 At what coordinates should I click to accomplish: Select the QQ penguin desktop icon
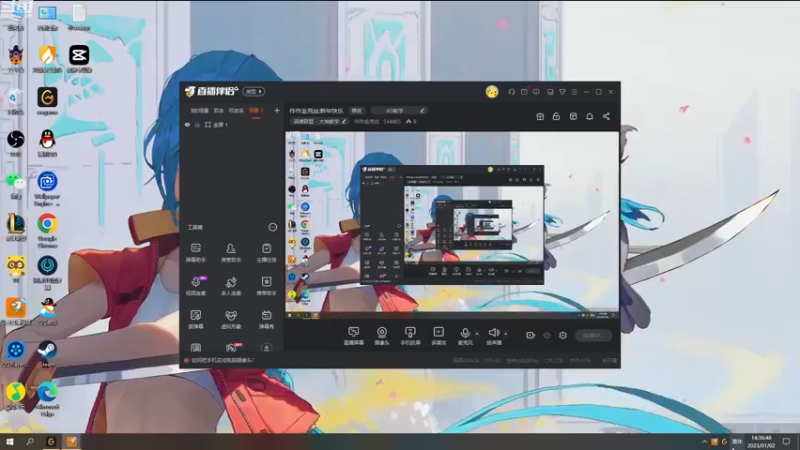pos(47,142)
